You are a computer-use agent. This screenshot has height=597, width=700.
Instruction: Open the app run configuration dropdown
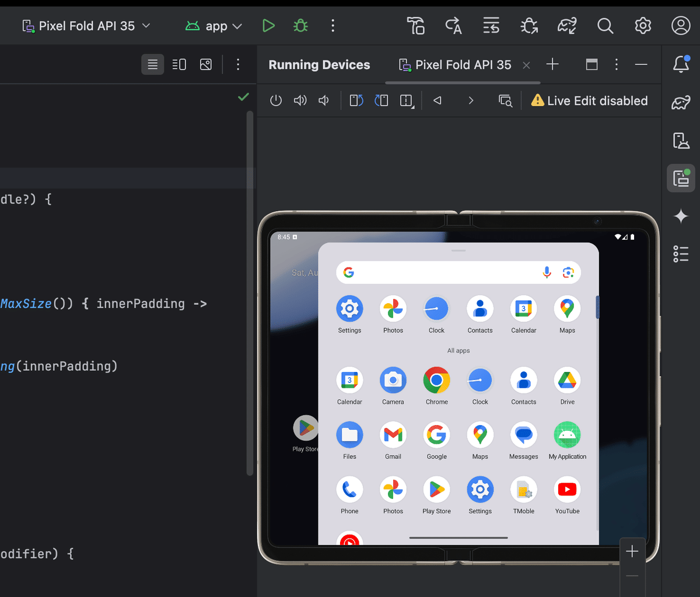(213, 26)
